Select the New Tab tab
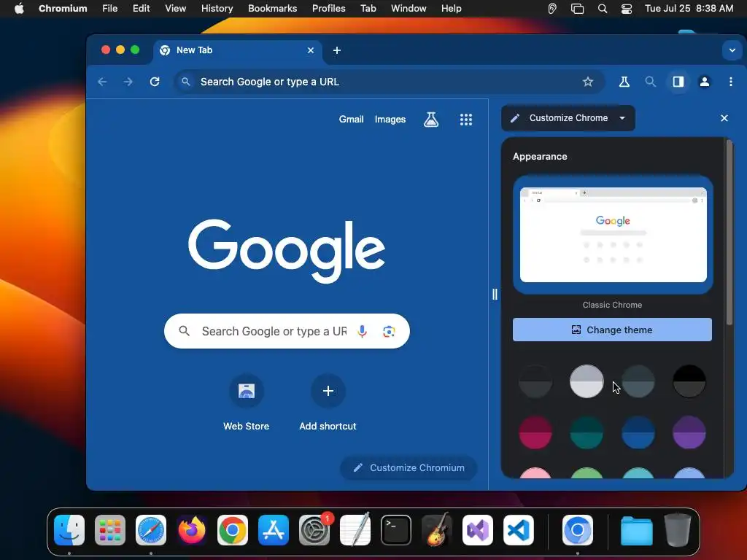Image resolution: width=747 pixels, height=560 pixels. coord(238,50)
